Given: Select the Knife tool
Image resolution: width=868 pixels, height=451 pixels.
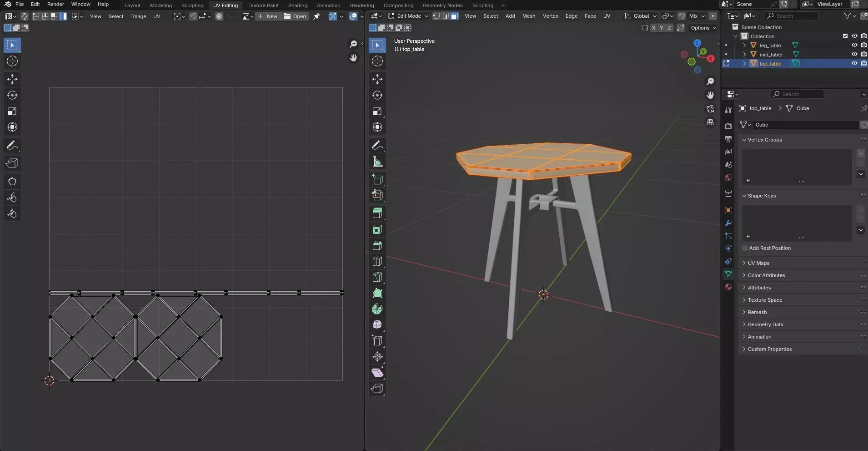Looking at the screenshot, I should [377, 277].
